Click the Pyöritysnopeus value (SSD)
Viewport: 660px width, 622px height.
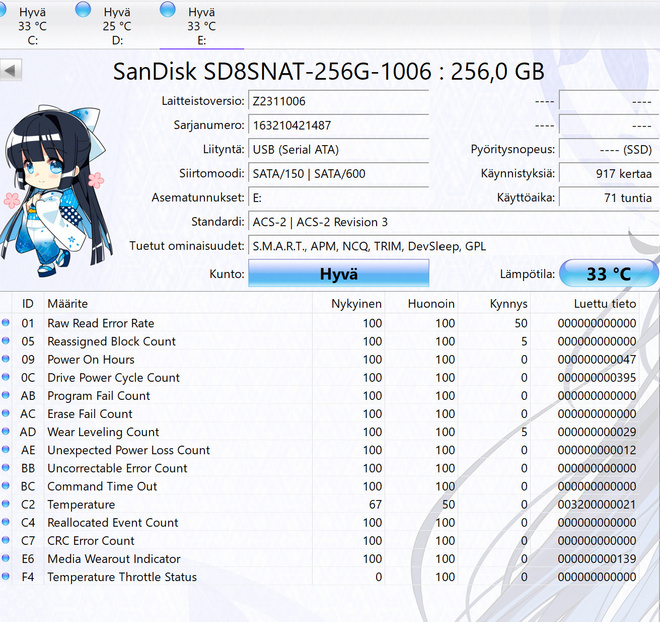609,149
